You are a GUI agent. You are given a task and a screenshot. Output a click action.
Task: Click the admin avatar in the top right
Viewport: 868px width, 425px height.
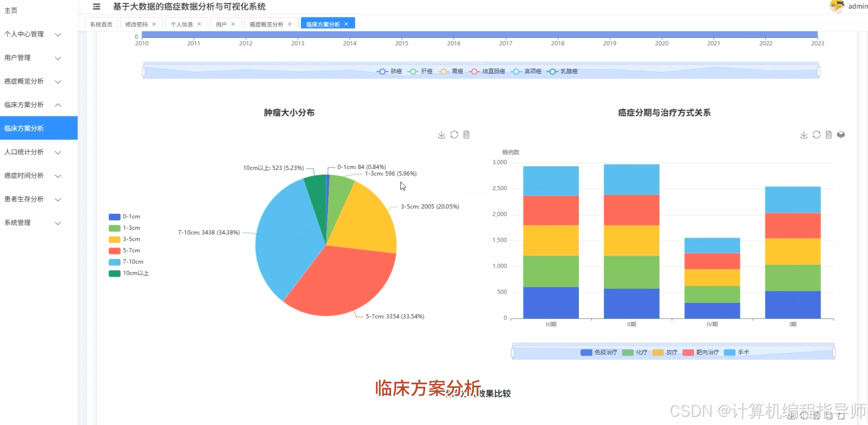coord(837,7)
